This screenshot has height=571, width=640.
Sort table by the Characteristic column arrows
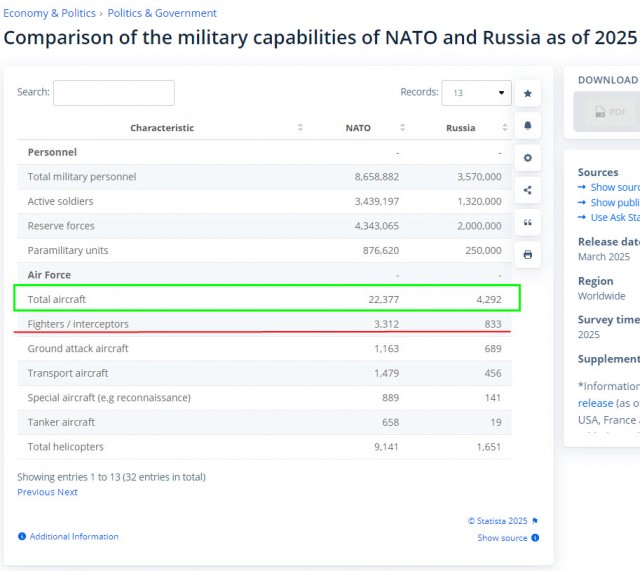tap(300, 128)
